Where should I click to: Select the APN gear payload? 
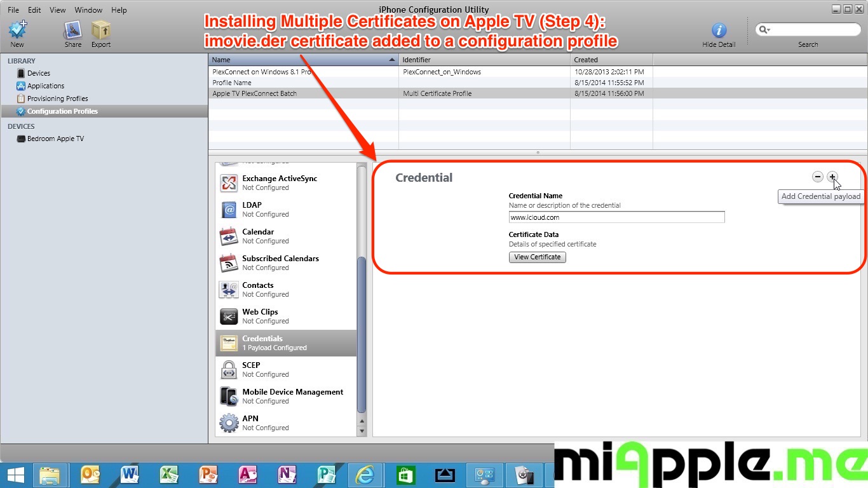(x=229, y=423)
